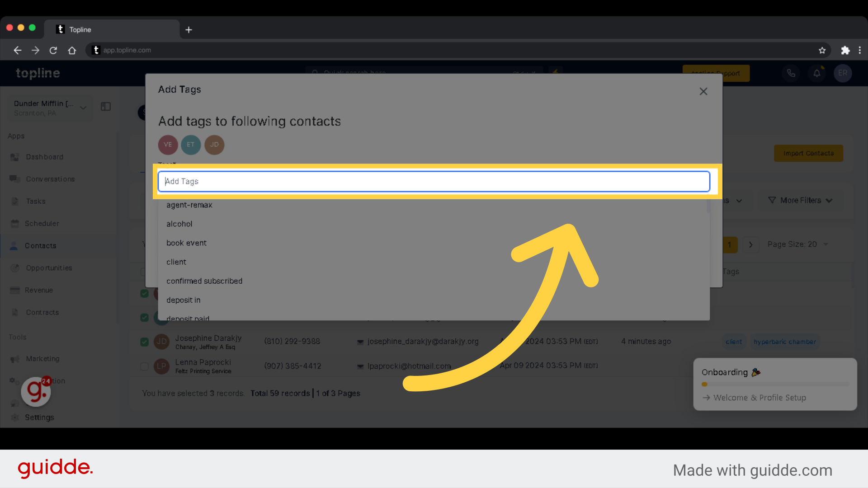
Task: Toggle Lenna Paprocki record checkbox
Action: point(144,366)
